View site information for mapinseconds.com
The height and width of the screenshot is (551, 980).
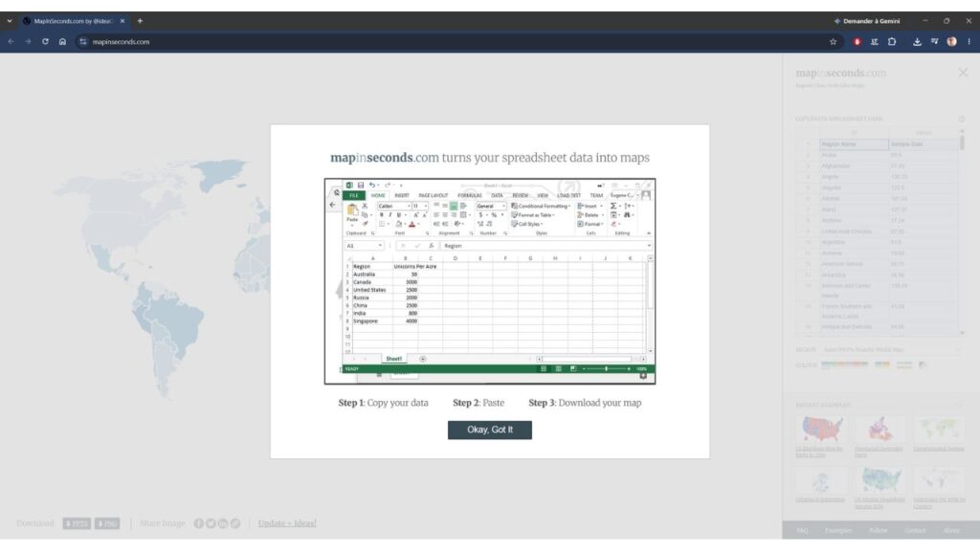click(x=83, y=42)
